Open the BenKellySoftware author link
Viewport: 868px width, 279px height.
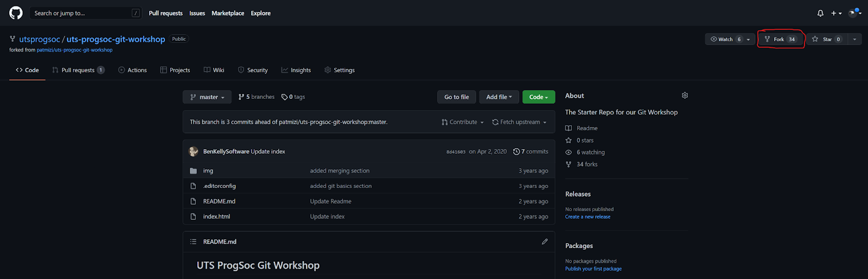click(x=226, y=151)
